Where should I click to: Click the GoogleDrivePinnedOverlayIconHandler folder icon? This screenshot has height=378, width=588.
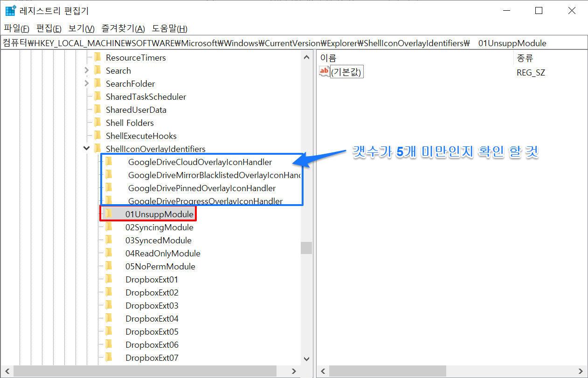coord(109,188)
